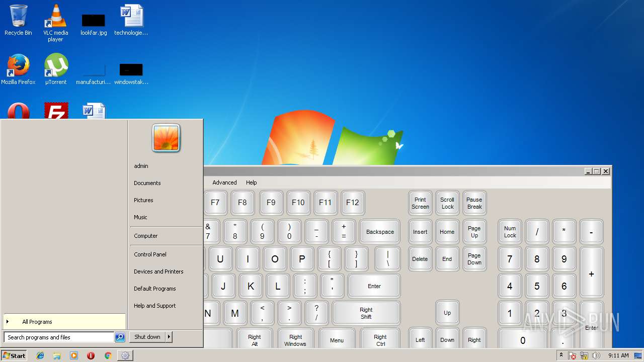Open Opera from the taskbar
This screenshot has width=644, height=362.
point(91,355)
